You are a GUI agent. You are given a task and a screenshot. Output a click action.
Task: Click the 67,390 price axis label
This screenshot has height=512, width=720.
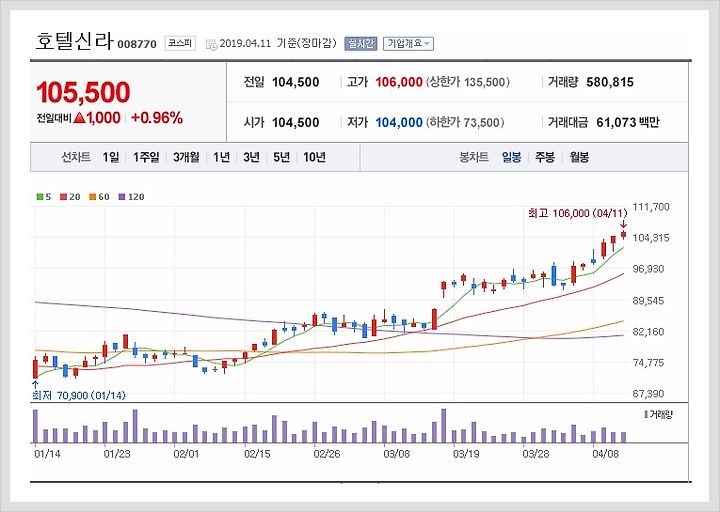coord(648,394)
